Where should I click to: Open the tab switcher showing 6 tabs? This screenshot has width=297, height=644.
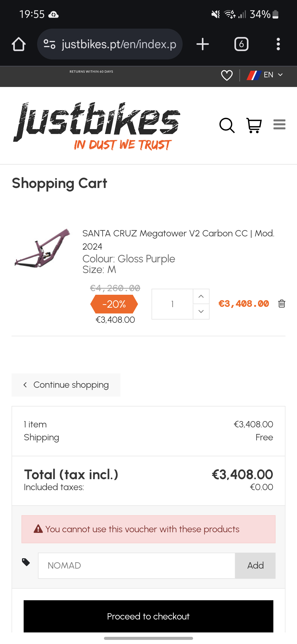tap(241, 44)
